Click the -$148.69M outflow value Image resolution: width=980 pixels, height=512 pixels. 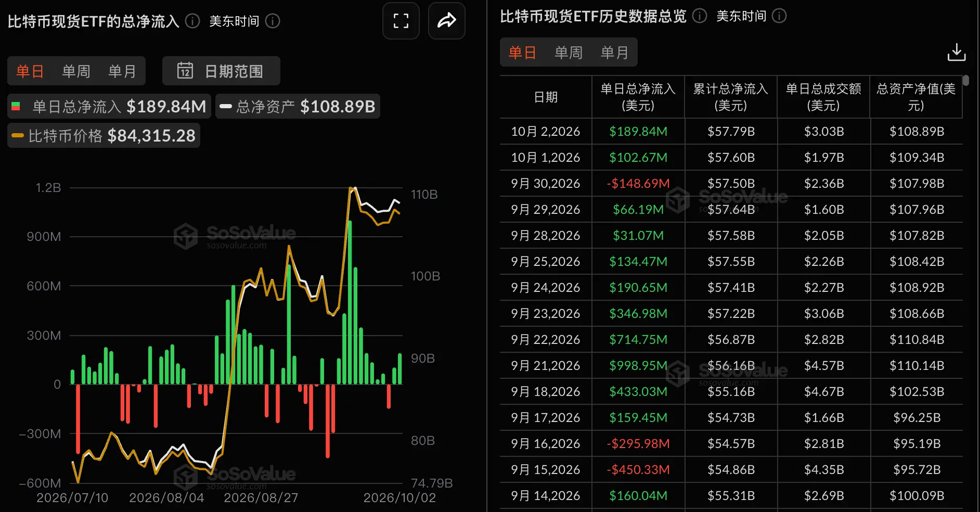tap(638, 183)
